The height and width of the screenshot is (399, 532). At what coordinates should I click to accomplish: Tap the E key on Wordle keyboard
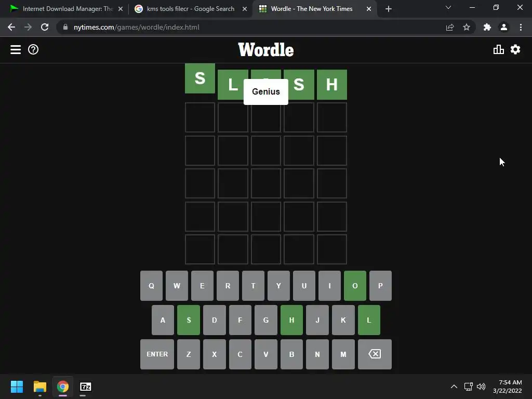point(202,286)
